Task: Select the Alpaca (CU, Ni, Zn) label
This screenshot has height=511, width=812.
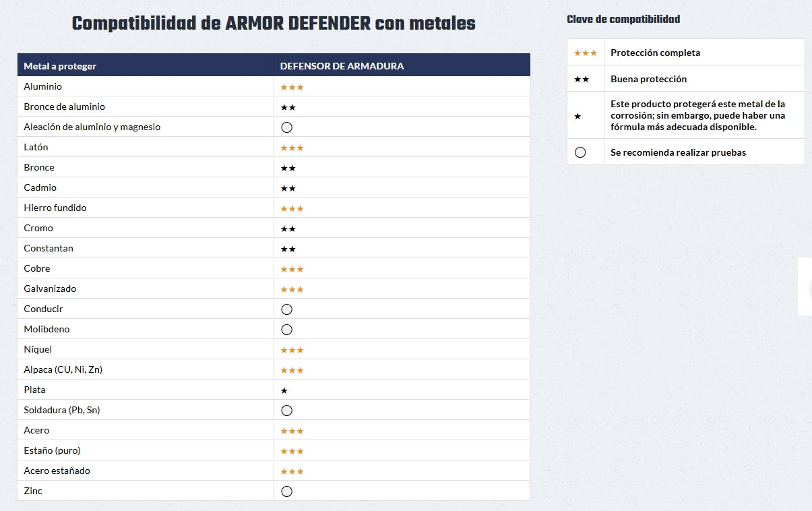Action: click(63, 369)
